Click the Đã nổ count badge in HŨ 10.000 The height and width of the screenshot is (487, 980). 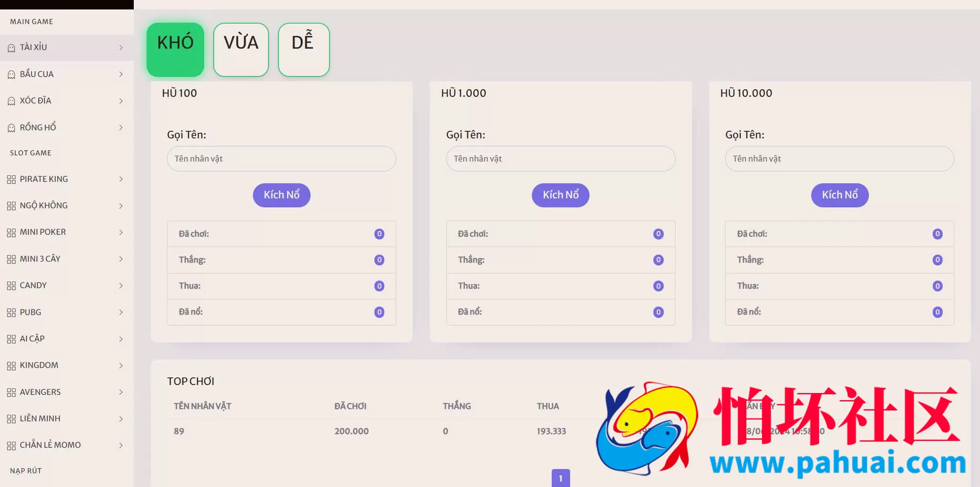937,312
